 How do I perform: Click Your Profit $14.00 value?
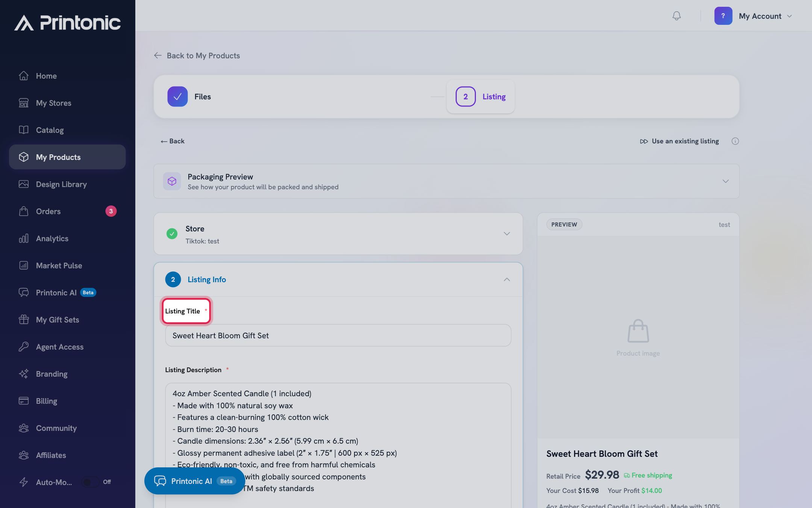click(x=651, y=491)
